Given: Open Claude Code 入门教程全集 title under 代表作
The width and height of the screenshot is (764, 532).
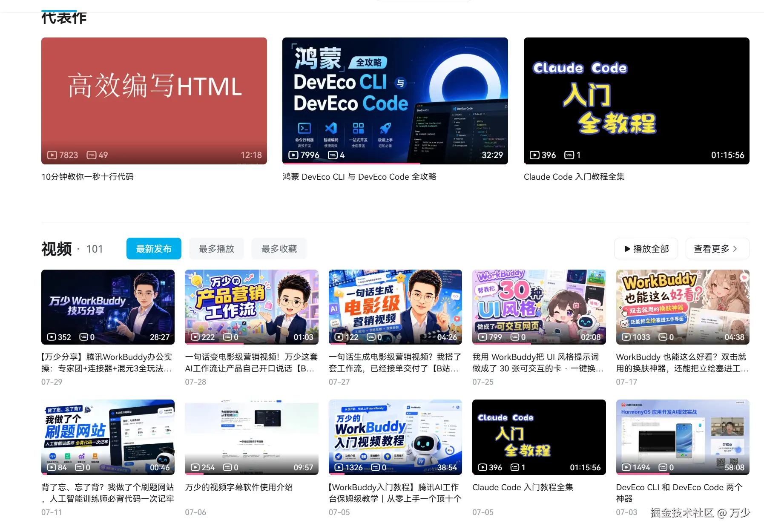Looking at the screenshot, I should [574, 177].
